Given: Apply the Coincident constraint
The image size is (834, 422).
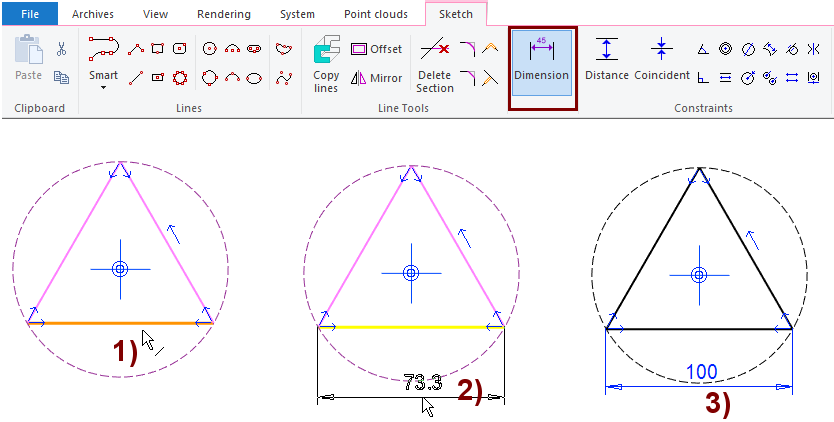Looking at the screenshot, I should point(662,61).
